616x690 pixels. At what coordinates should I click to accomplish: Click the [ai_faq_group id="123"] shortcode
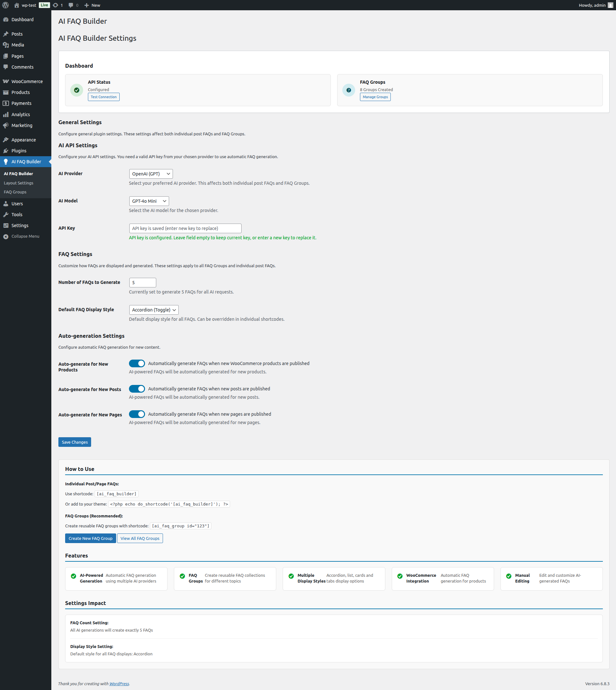pos(180,526)
